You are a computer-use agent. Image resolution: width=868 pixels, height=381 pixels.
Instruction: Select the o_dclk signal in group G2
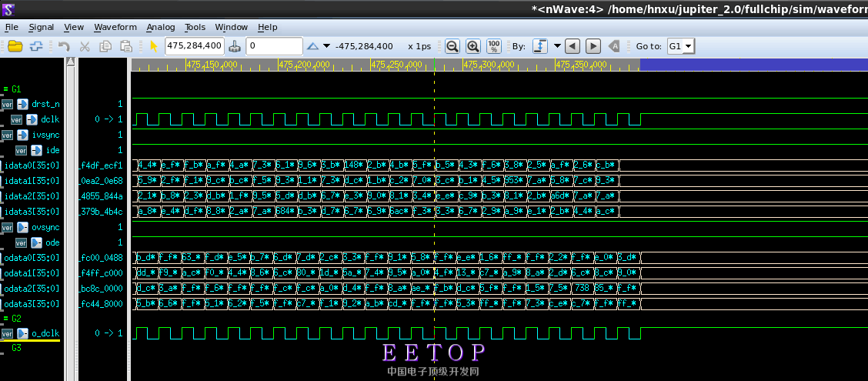click(x=45, y=333)
